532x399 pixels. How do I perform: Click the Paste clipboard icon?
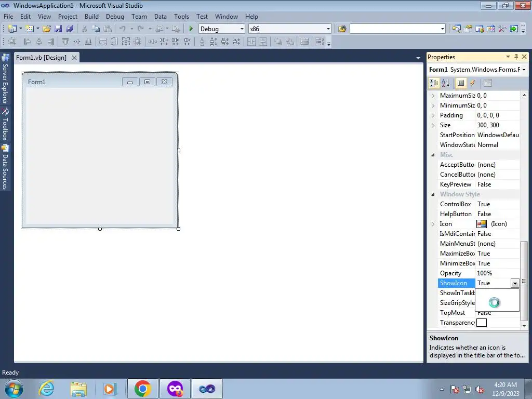108,29
